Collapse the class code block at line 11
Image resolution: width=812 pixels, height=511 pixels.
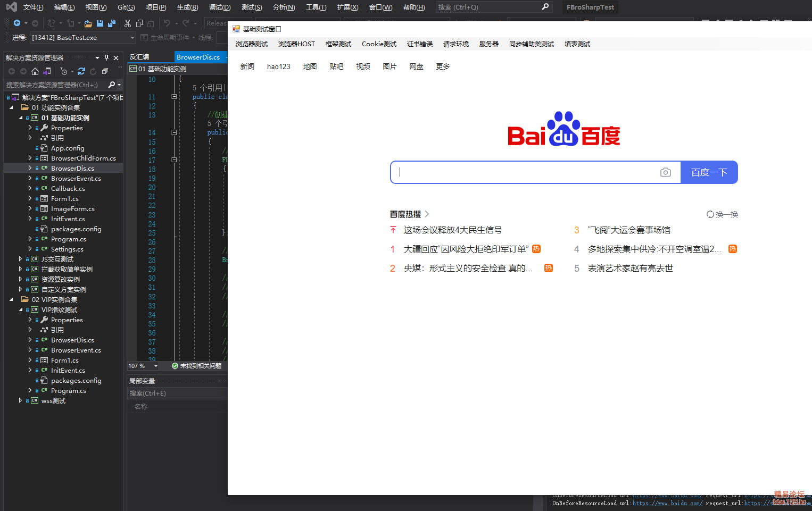pyautogui.click(x=174, y=97)
